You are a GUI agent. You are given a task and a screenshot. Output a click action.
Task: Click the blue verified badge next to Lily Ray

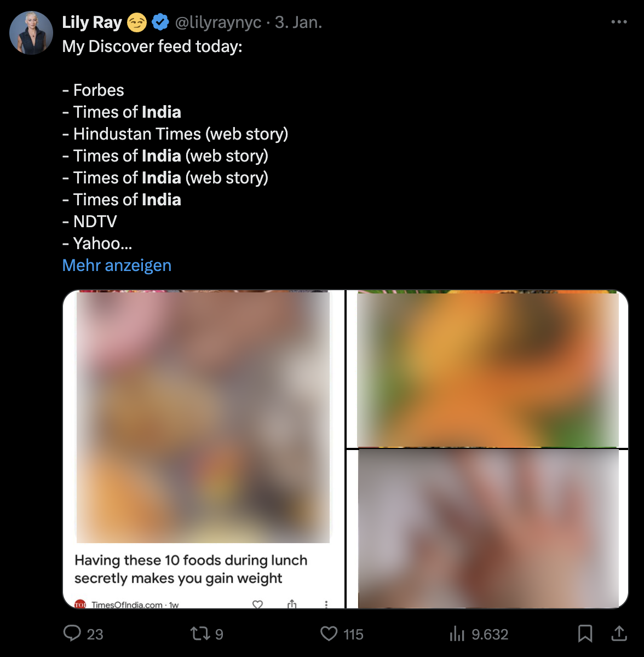point(159,22)
